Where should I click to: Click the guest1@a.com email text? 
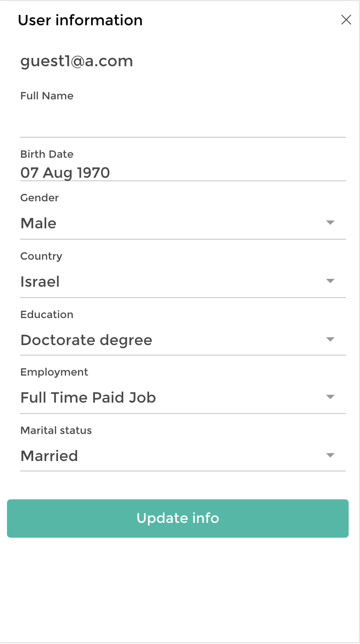pos(76,61)
